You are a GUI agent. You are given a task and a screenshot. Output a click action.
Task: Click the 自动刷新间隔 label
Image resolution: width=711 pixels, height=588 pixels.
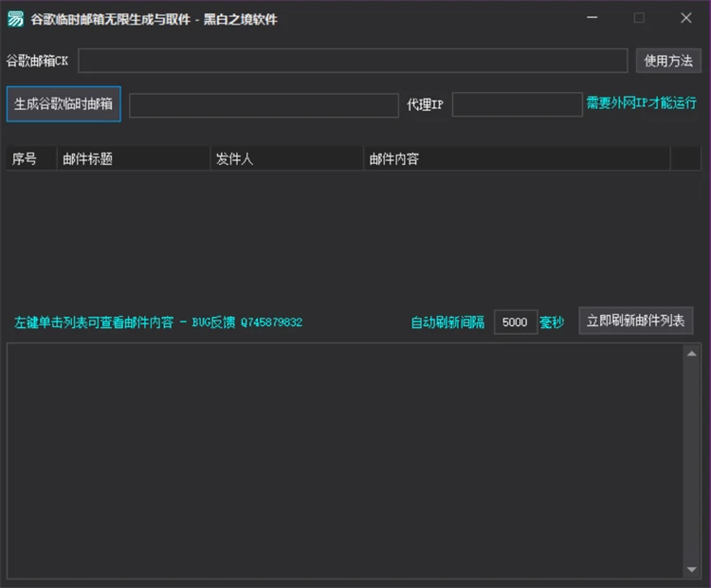(x=447, y=322)
